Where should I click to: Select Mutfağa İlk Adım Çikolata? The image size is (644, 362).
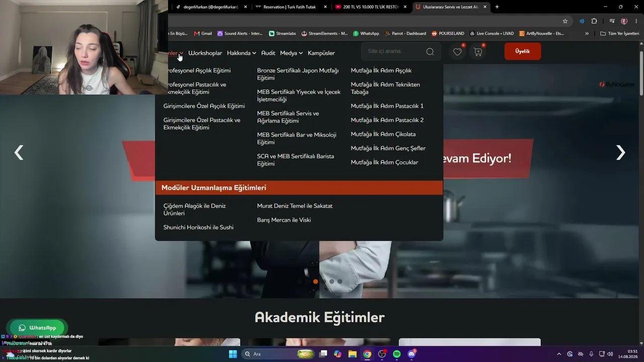[x=383, y=134]
